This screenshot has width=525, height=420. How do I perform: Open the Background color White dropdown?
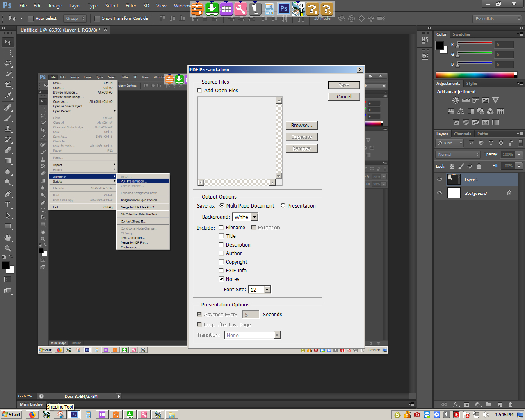(x=245, y=217)
